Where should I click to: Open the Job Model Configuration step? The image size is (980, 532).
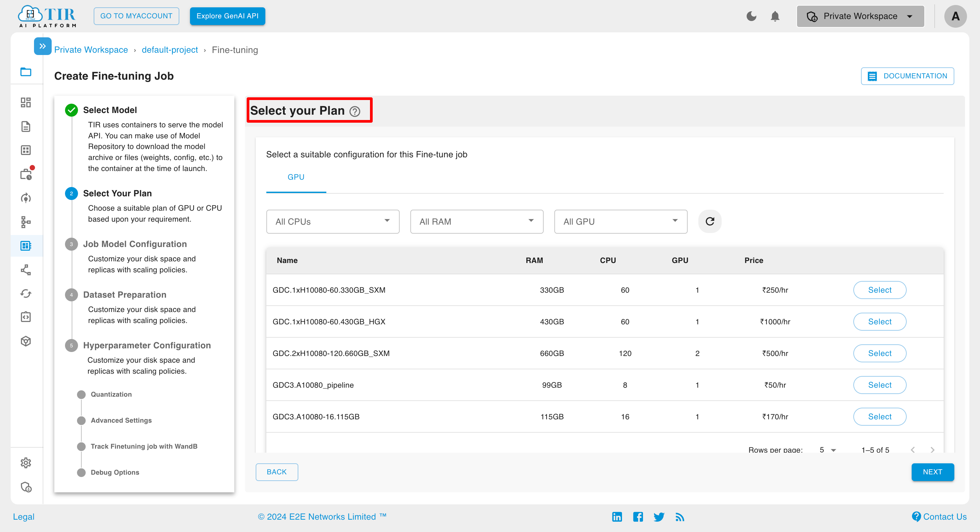[135, 244]
